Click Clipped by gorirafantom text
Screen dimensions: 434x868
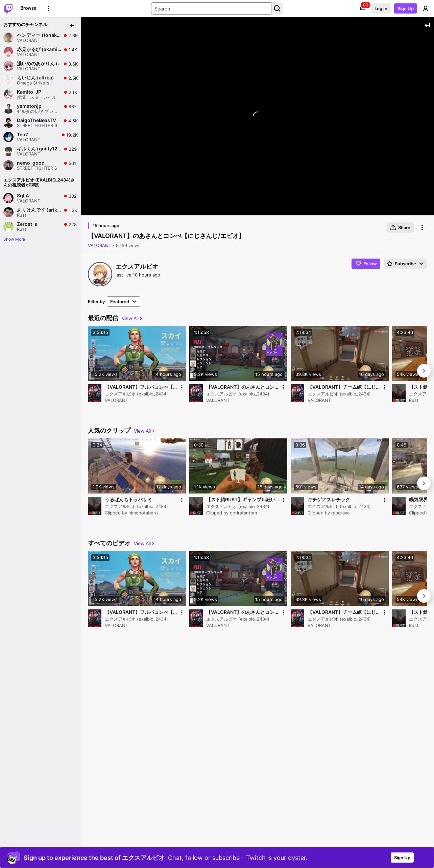[232, 513]
